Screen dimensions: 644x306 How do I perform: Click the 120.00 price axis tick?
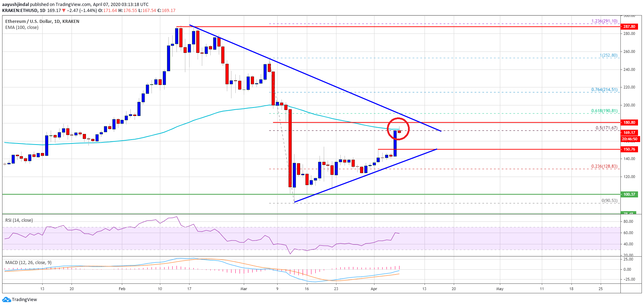click(629, 177)
